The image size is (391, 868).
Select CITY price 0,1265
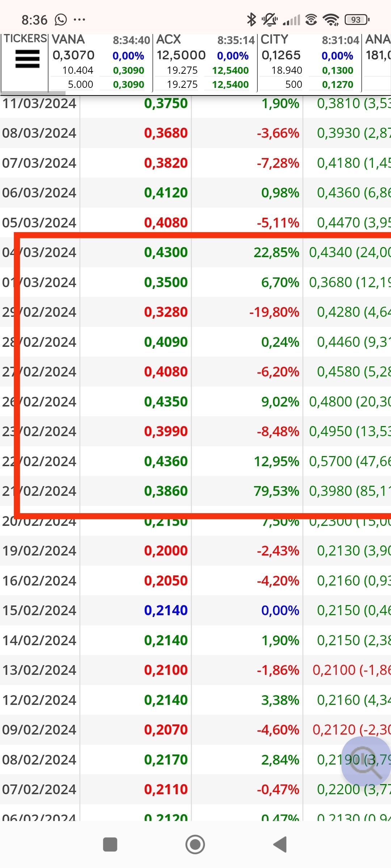tap(281, 55)
